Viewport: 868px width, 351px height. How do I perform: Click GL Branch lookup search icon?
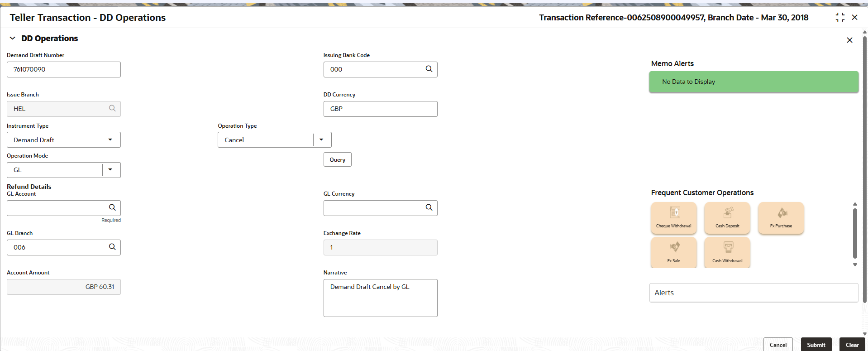point(112,247)
